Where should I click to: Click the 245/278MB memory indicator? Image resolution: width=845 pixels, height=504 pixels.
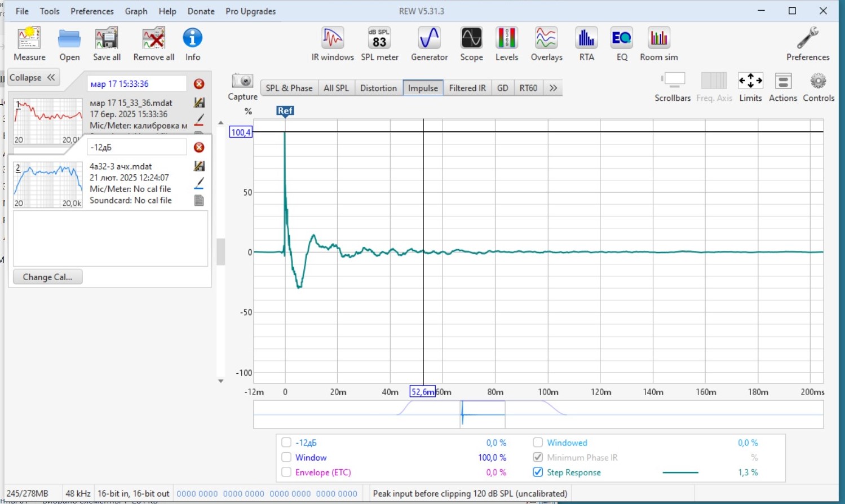point(27,493)
